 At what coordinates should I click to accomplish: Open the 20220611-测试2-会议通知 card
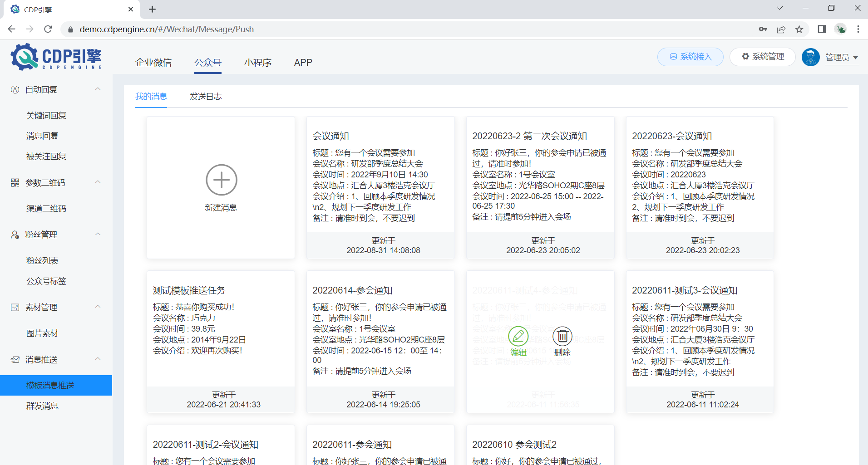(x=221, y=445)
